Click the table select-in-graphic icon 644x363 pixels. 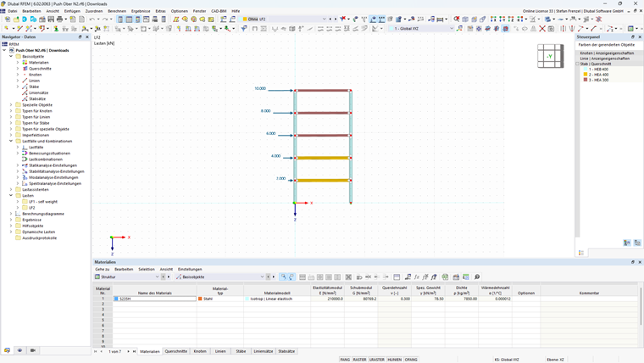(283, 277)
